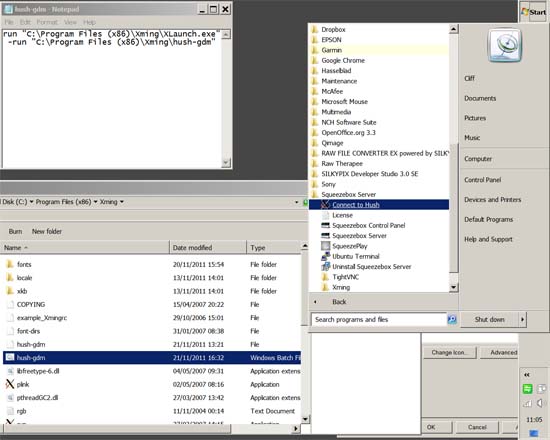Click Search programs and files field

pyautogui.click(x=379, y=319)
